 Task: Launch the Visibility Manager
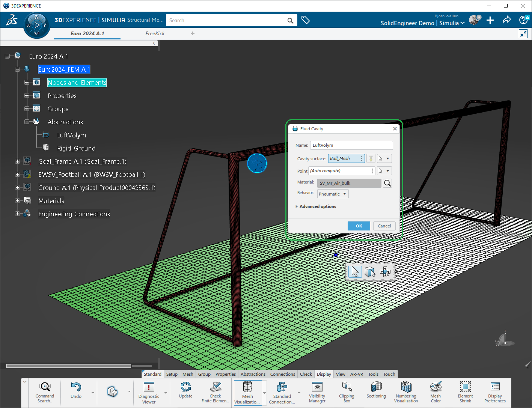(317, 391)
